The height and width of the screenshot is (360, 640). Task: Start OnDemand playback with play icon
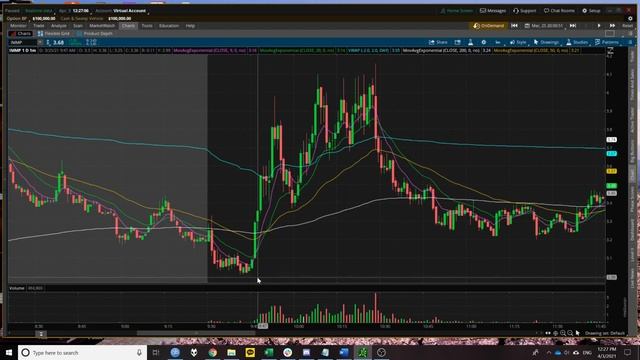(x=599, y=26)
